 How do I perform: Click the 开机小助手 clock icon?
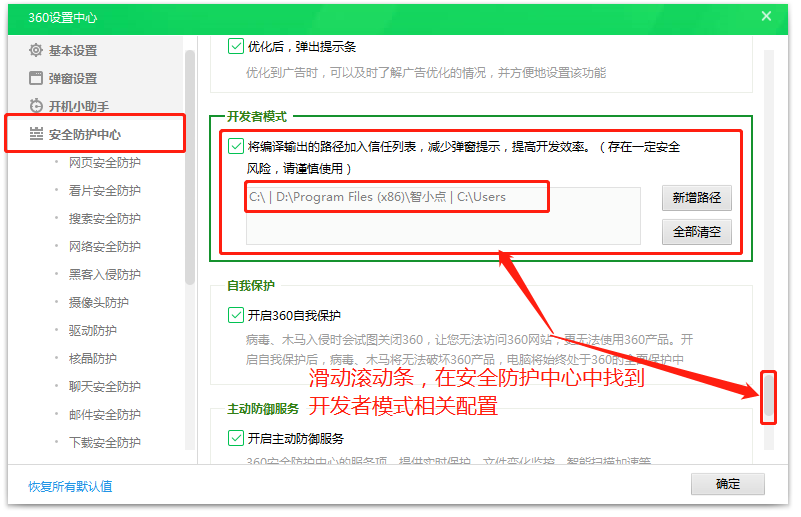click(36, 106)
